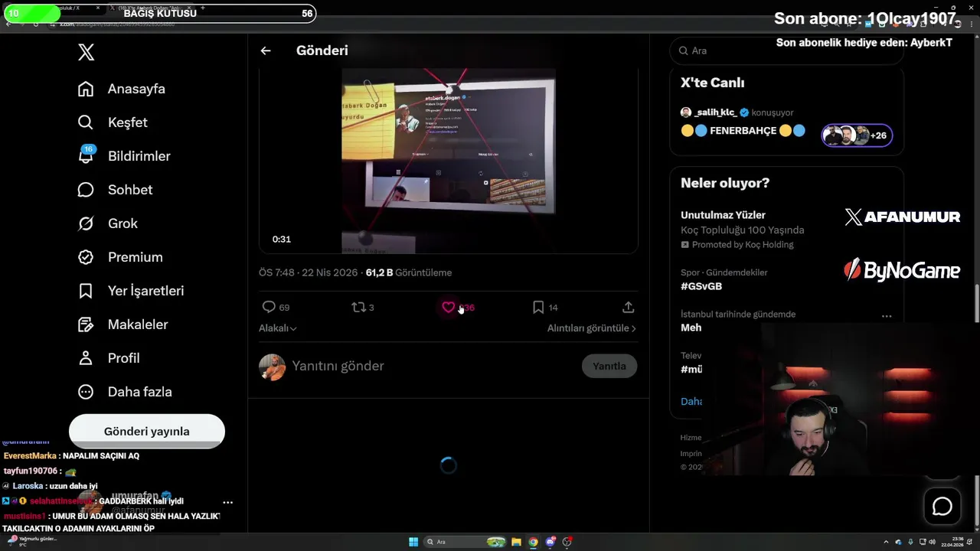Click the Yanıtla reply button
This screenshot has height=551, width=980.
609,366
